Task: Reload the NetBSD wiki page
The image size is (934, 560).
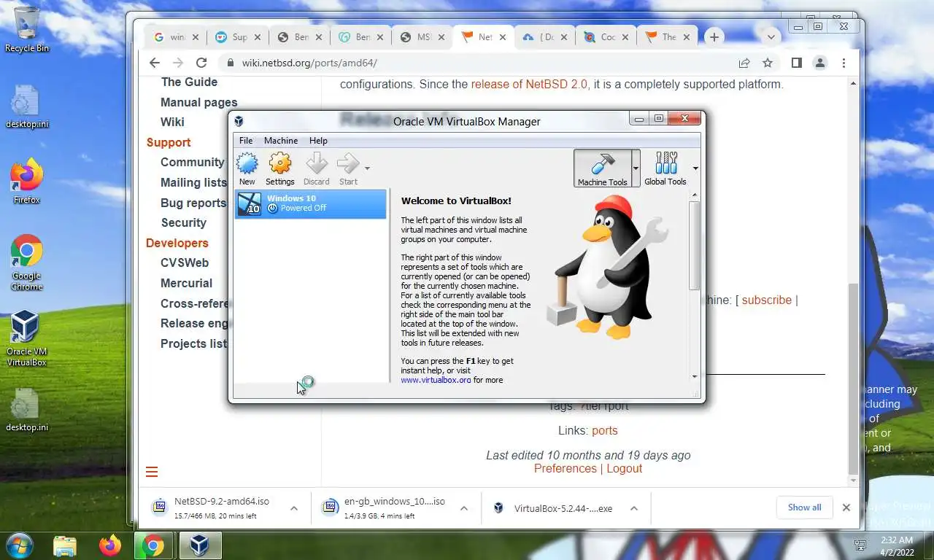Action: [202, 63]
